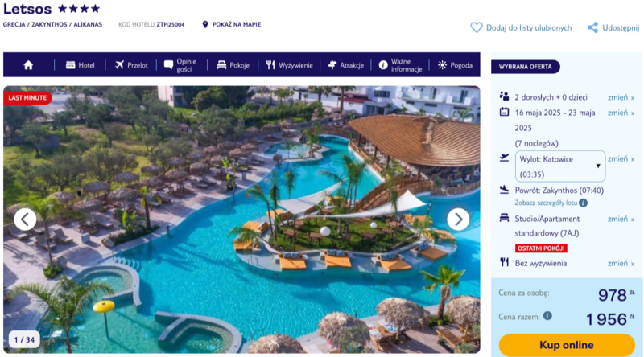Change travel dates via zmień link
Viewport: 644px width, 357px height.
pos(621,113)
